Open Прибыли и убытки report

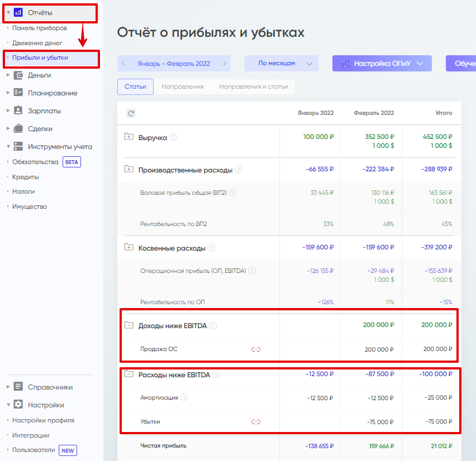40,57
